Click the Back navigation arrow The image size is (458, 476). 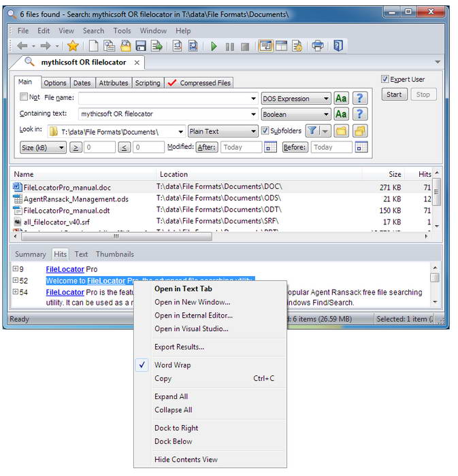point(22,46)
